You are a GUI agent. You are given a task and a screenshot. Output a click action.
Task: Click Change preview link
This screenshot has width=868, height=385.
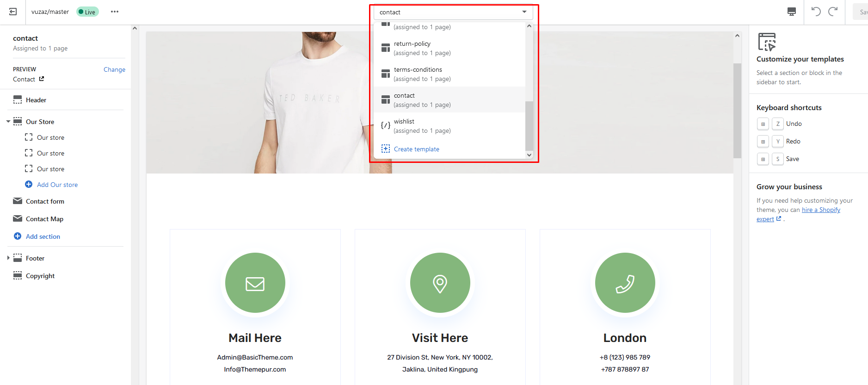(114, 69)
